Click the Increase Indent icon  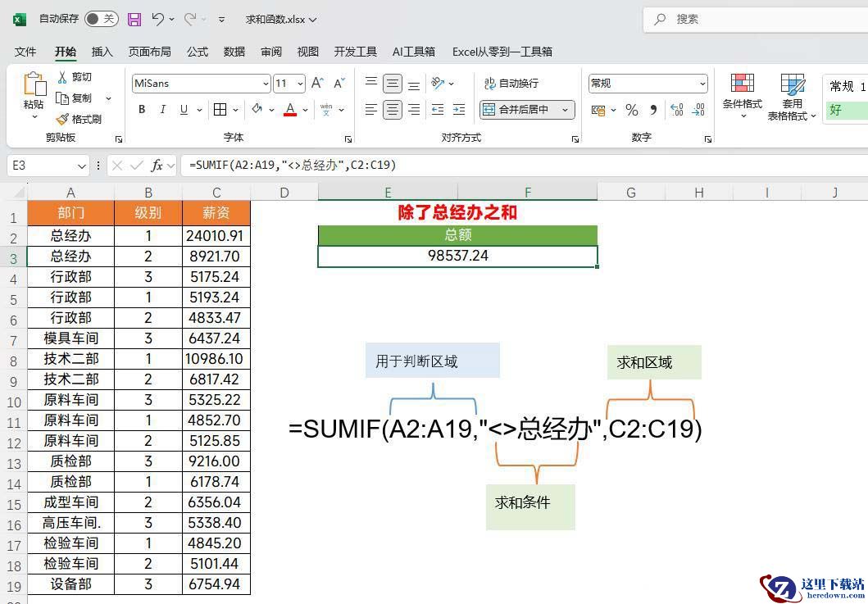[x=459, y=110]
